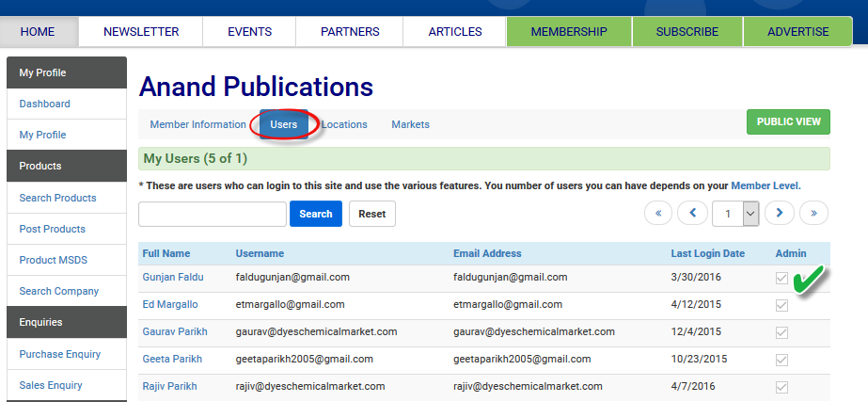Open the MEMBERSHIP menu
This screenshot has height=402, width=868.
pyautogui.click(x=569, y=32)
